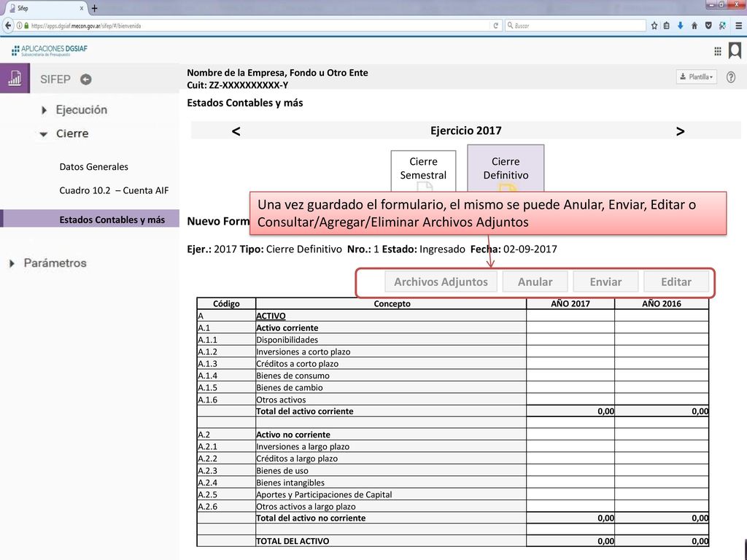Click the Enviar button
This screenshot has height=560, width=747.
pyautogui.click(x=605, y=282)
